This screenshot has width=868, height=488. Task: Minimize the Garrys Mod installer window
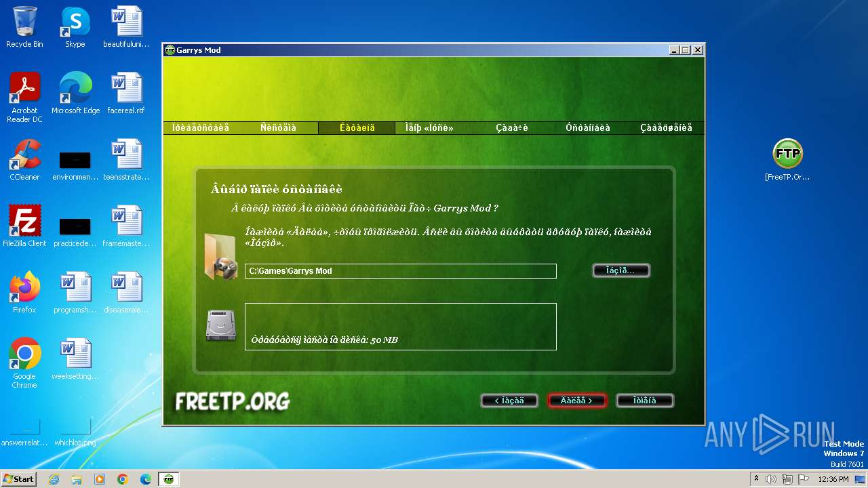tap(674, 50)
